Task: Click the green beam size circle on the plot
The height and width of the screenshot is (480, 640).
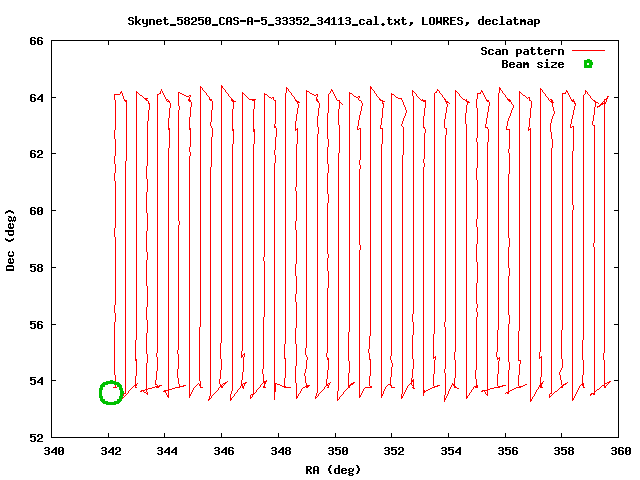Action: 111,393
